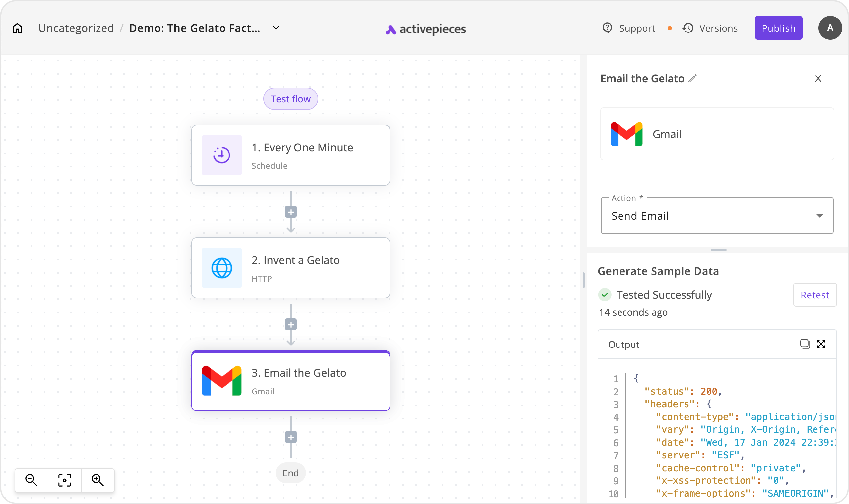Open flow name dropdown chevron
This screenshot has width=849, height=504.
point(276,28)
